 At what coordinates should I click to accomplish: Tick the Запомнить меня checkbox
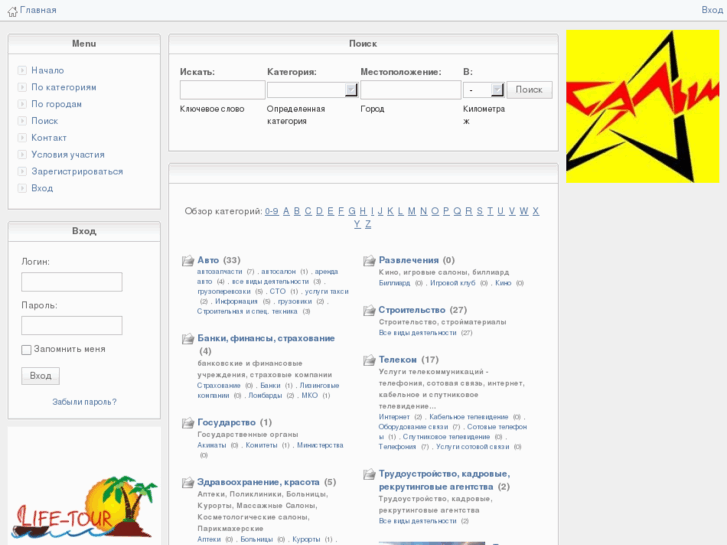[x=26, y=350]
